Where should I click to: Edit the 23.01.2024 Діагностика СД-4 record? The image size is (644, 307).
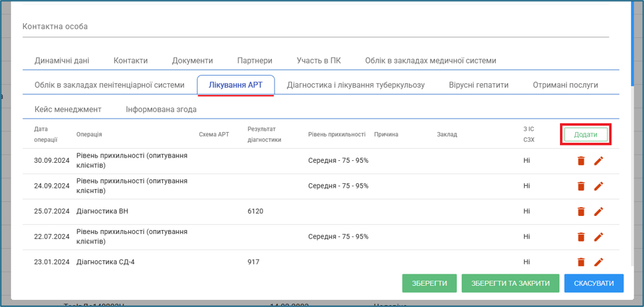click(x=599, y=262)
